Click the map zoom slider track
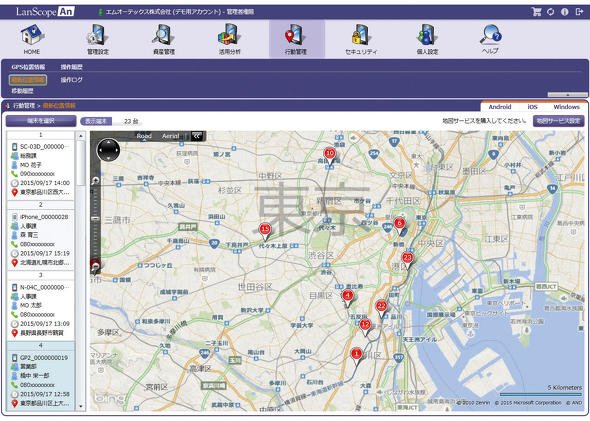The height and width of the screenshot is (421, 590). (96, 218)
